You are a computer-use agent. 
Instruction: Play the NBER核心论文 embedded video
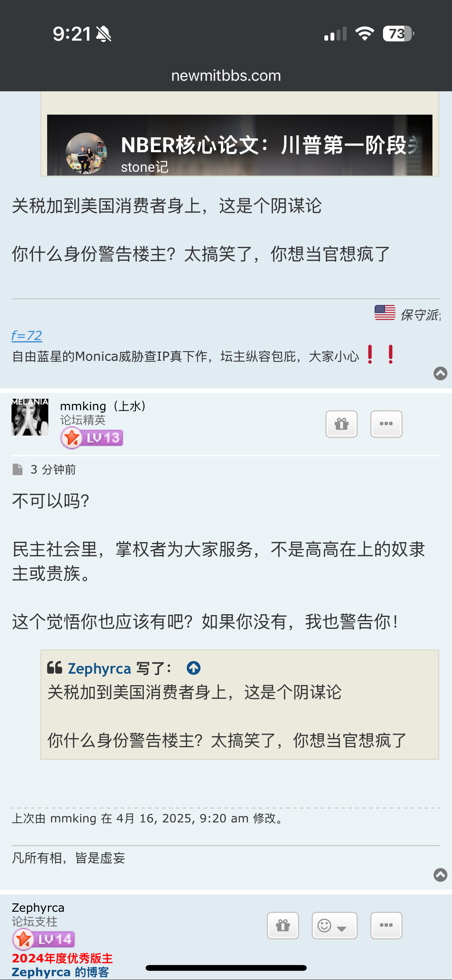(240, 145)
